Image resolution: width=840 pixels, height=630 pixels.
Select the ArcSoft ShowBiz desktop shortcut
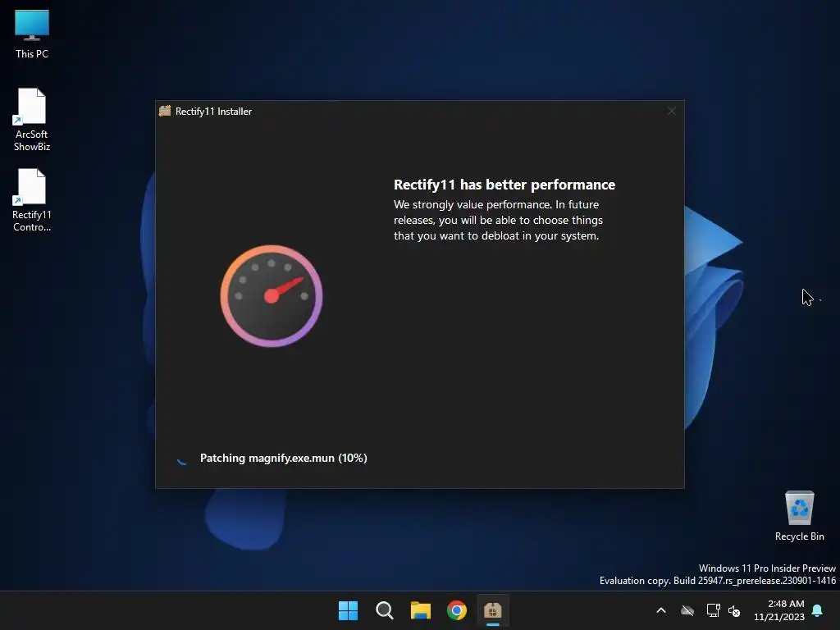click(32, 120)
